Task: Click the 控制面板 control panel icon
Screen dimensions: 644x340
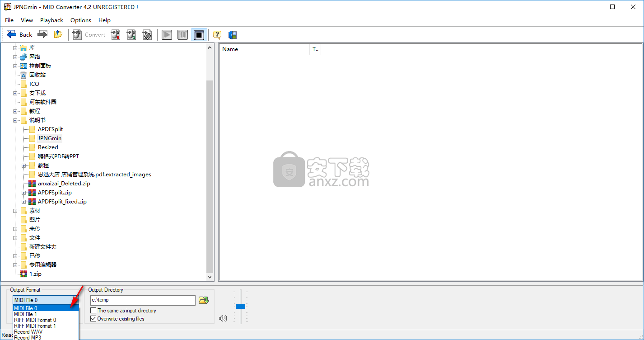Action: coord(23,66)
